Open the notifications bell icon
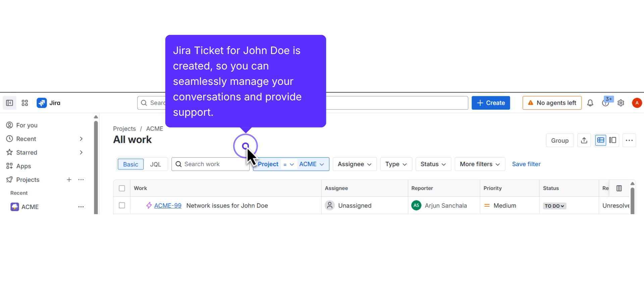644x306 pixels. pos(590,103)
